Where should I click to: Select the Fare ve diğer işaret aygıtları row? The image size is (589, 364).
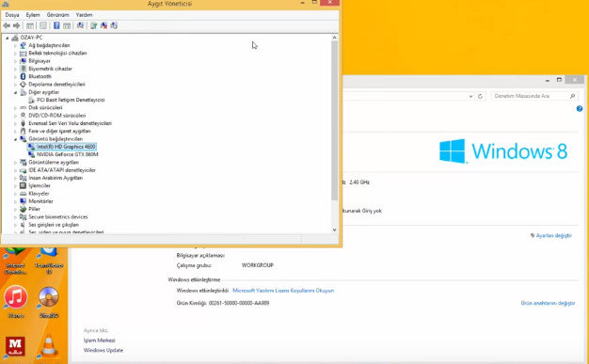click(x=59, y=131)
